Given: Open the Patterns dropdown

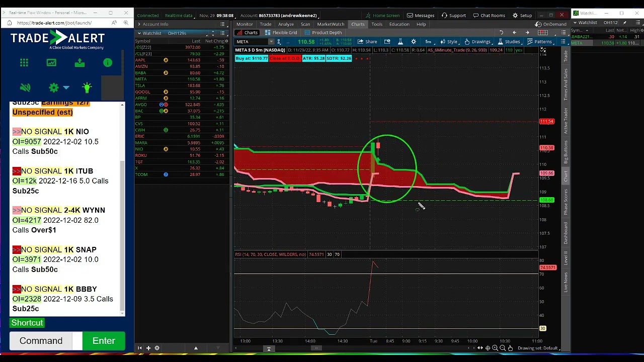Looking at the screenshot, I should (x=540, y=42).
